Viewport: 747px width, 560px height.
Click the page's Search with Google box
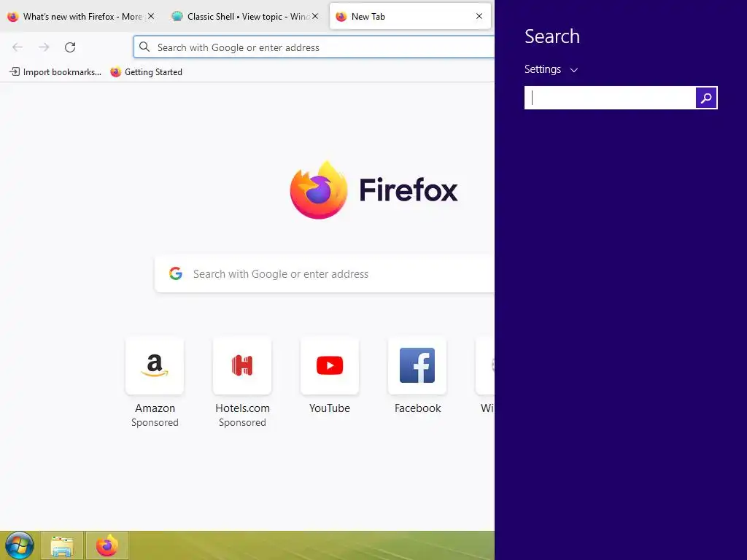(x=325, y=274)
